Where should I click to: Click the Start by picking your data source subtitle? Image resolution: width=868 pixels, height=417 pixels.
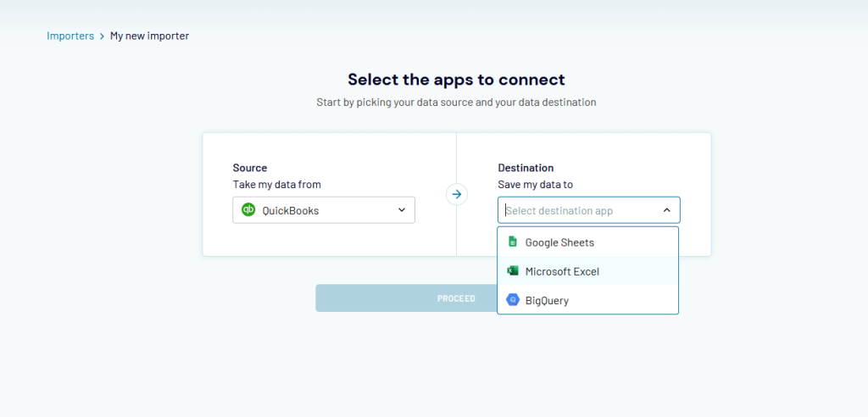[456, 103]
